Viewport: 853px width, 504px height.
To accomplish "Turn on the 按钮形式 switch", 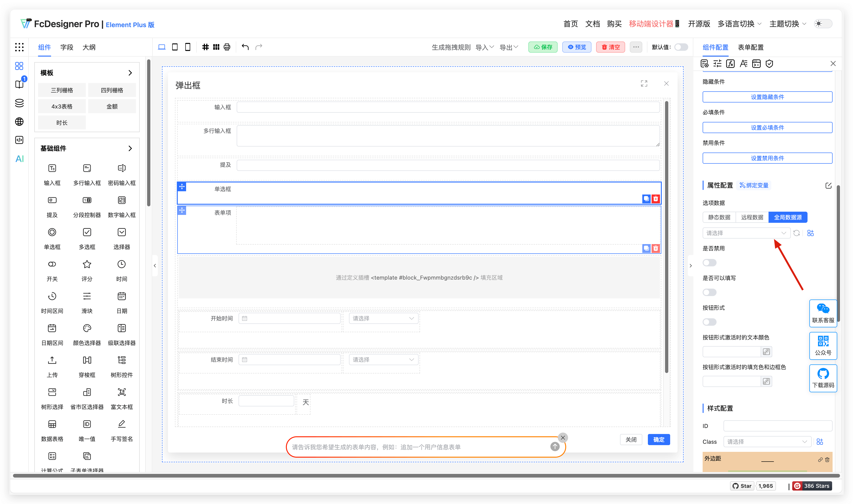I will point(709,322).
